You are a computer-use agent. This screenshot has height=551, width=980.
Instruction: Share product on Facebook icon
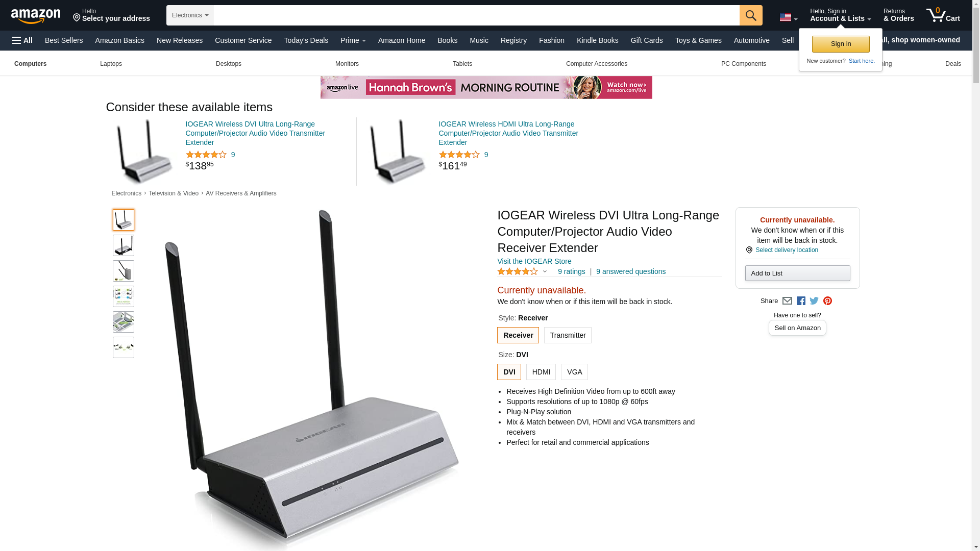pyautogui.click(x=801, y=301)
